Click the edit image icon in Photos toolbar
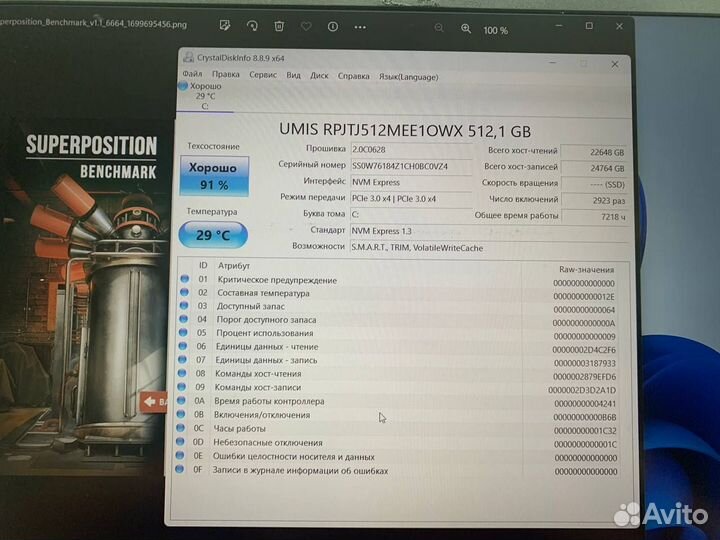This screenshot has width=720, height=540. (225, 25)
